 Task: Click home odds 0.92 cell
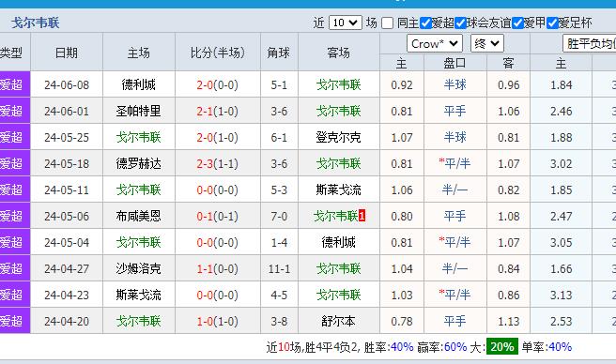(x=402, y=84)
